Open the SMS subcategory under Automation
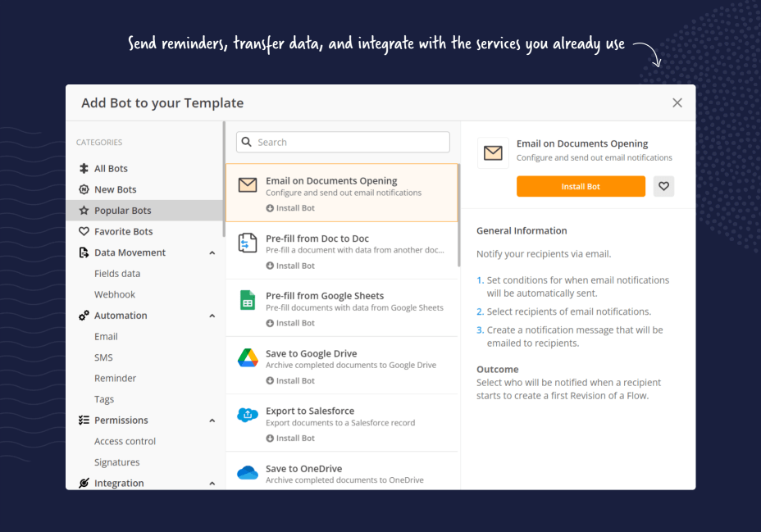The image size is (761, 532). tap(103, 357)
